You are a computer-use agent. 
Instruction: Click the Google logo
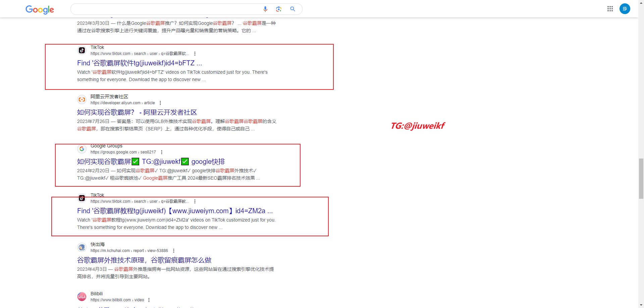[x=40, y=9]
